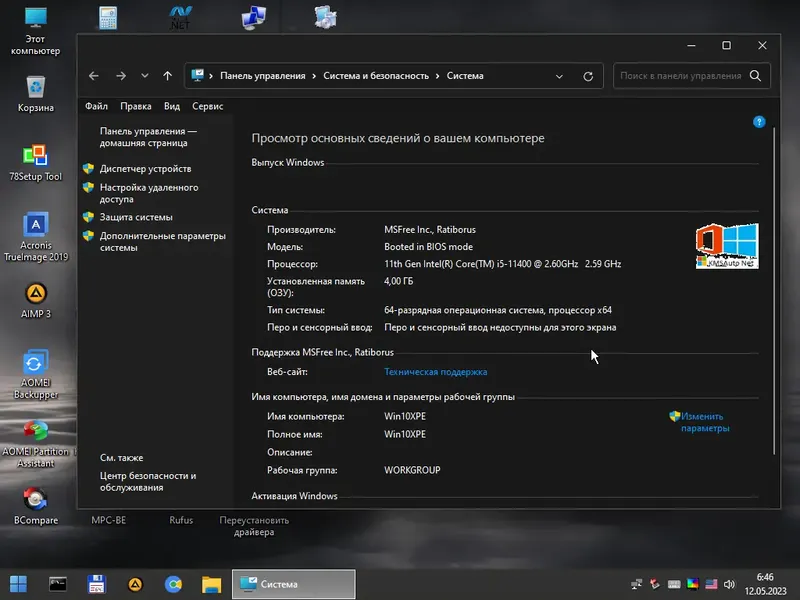Open Диспетчер устройств link
Viewport: 800px width, 600px height.
pos(145,168)
